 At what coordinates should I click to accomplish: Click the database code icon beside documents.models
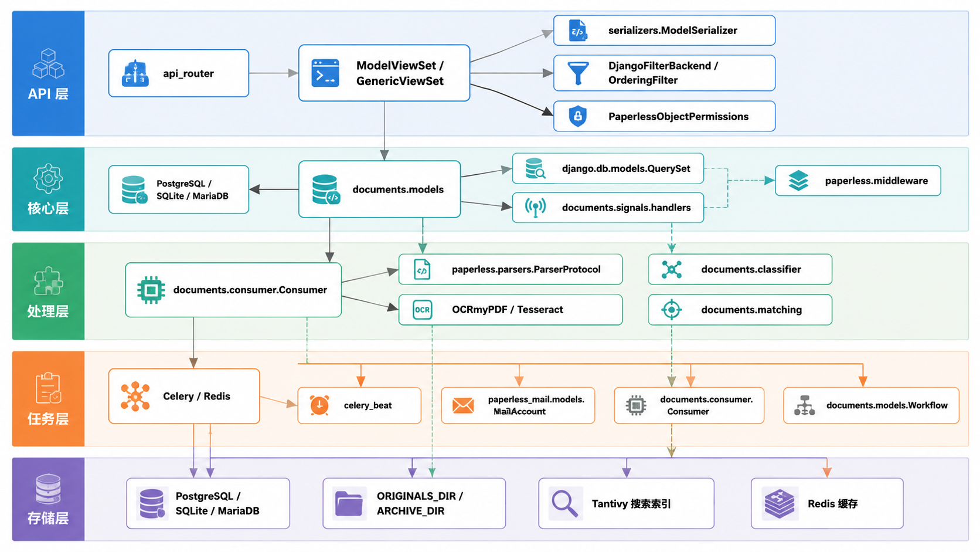click(x=326, y=189)
